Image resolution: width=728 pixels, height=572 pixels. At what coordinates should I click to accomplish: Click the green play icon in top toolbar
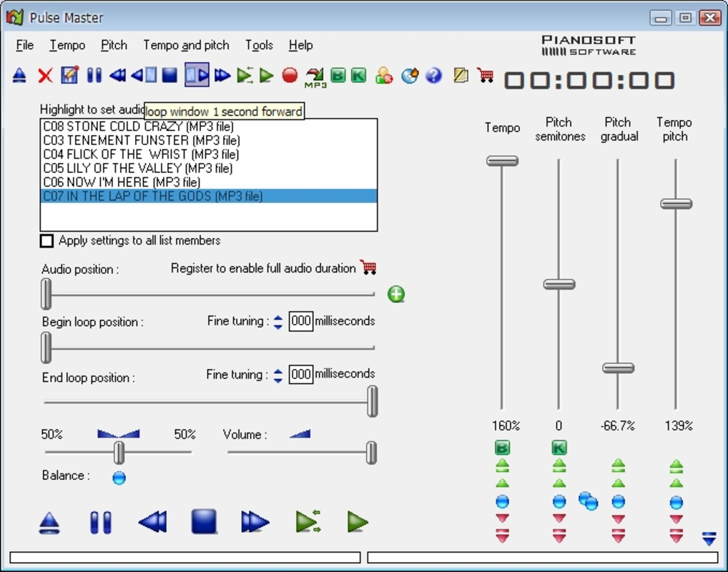click(266, 75)
